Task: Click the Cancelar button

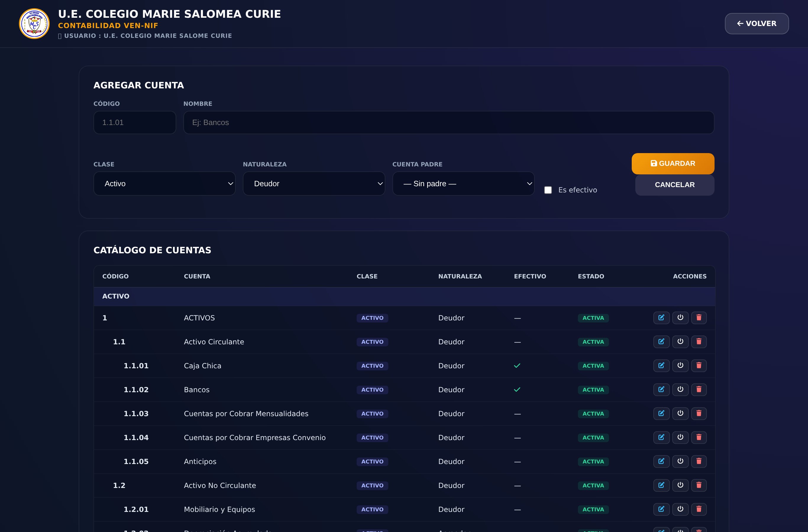Action: point(675,185)
